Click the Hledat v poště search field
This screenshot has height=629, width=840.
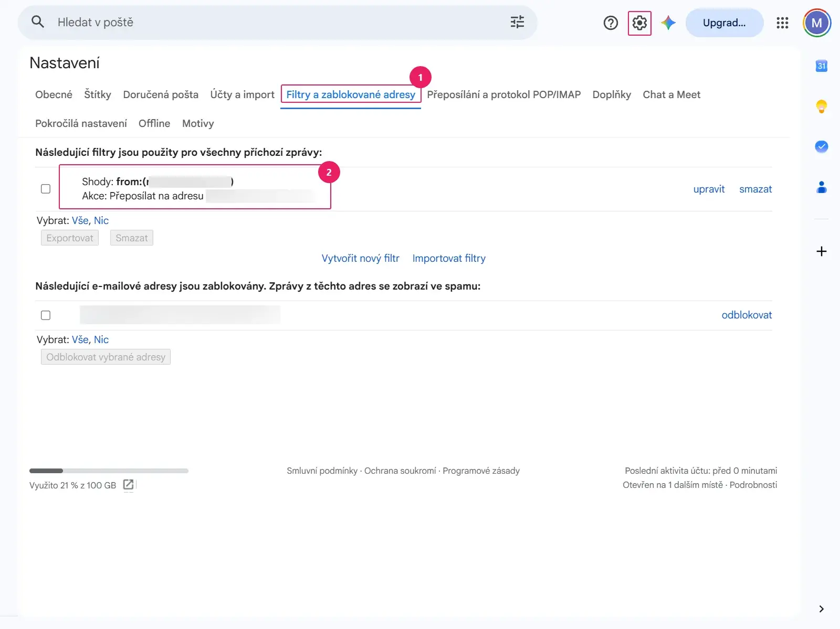278,22
